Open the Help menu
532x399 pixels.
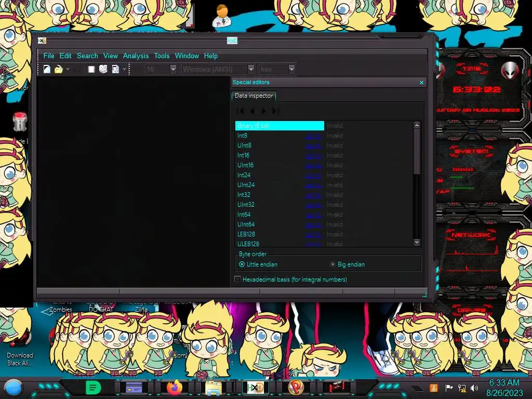[x=211, y=56]
